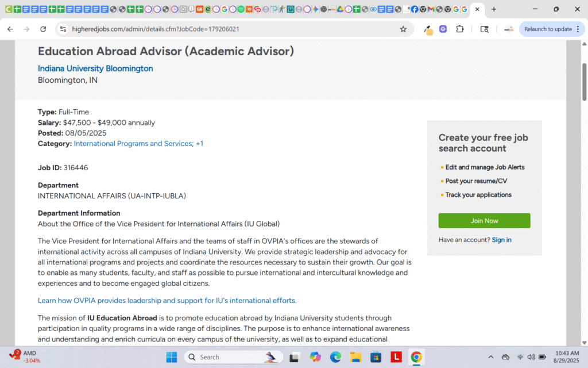Open a new browser tab
The width and height of the screenshot is (588, 368).
(494, 9)
